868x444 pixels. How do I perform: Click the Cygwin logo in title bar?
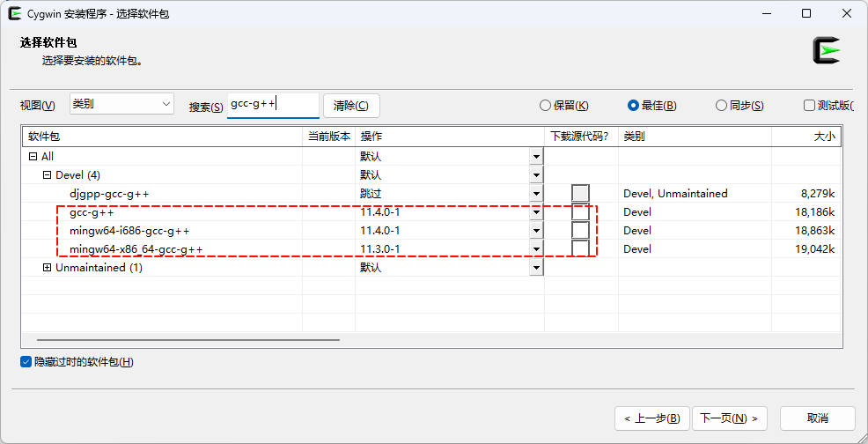pos(15,14)
